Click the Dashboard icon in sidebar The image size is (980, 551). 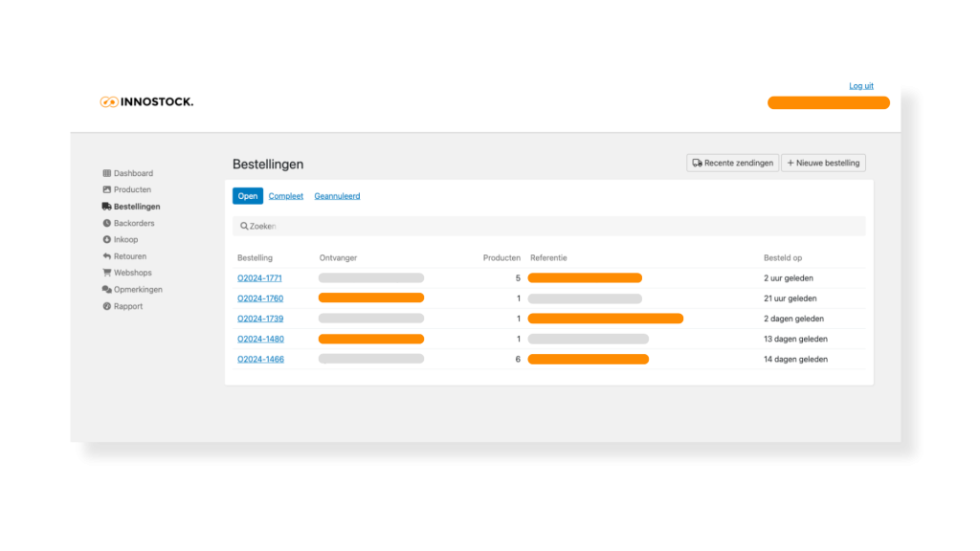click(107, 173)
